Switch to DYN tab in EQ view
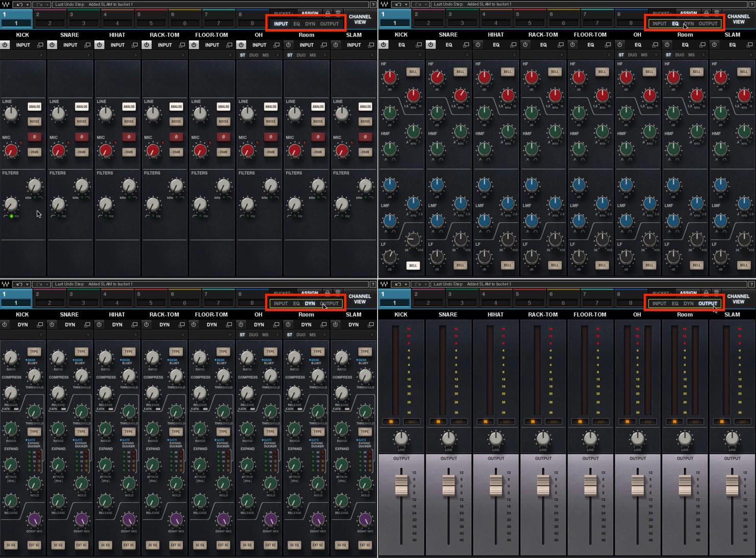Screen dimensions: 756x558 tap(689, 24)
